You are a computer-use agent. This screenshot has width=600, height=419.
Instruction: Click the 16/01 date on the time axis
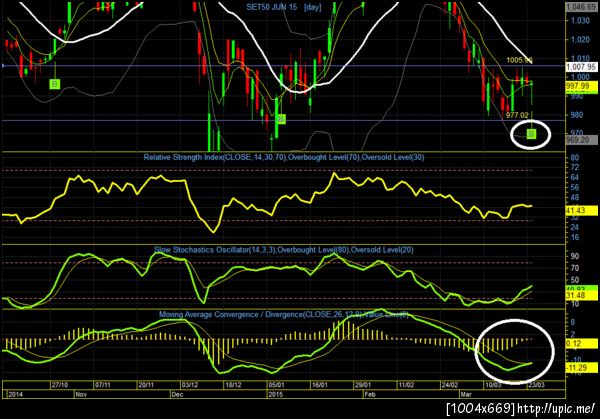tap(320, 385)
